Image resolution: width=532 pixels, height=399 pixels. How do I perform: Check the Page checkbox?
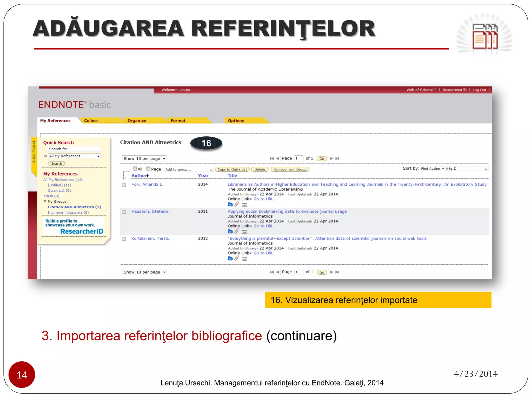(148, 169)
